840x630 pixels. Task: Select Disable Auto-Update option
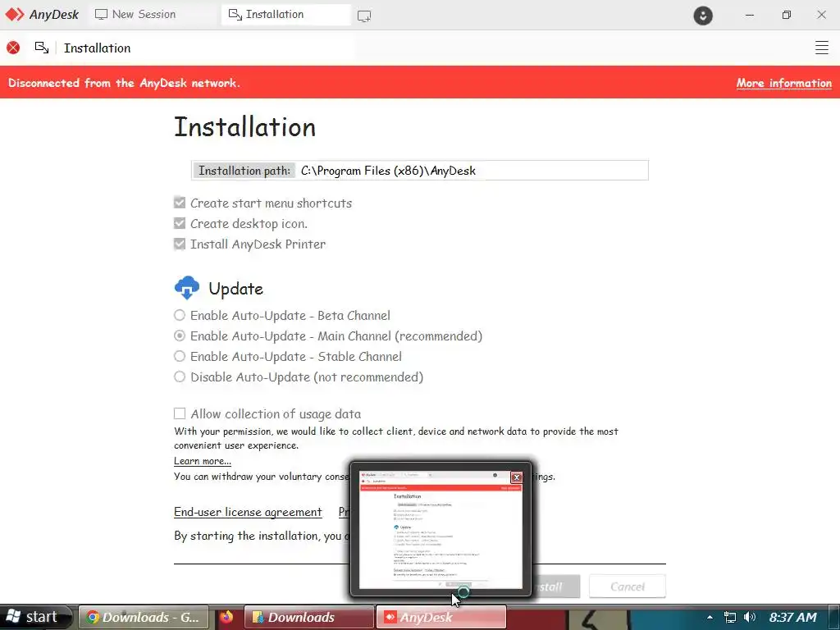pyautogui.click(x=180, y=377)
